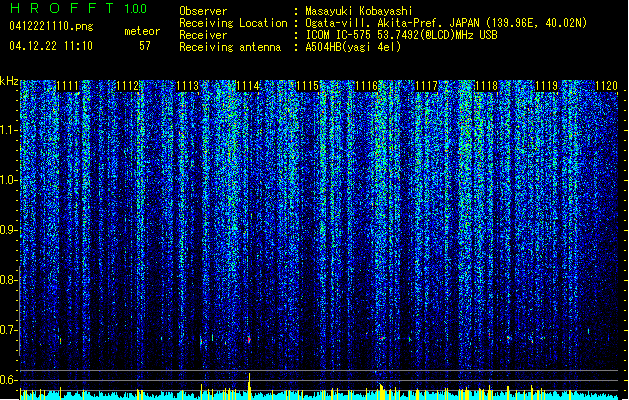Click the Receiving antenna label
This screenshot has height=400, width=629.
(230, 47)
